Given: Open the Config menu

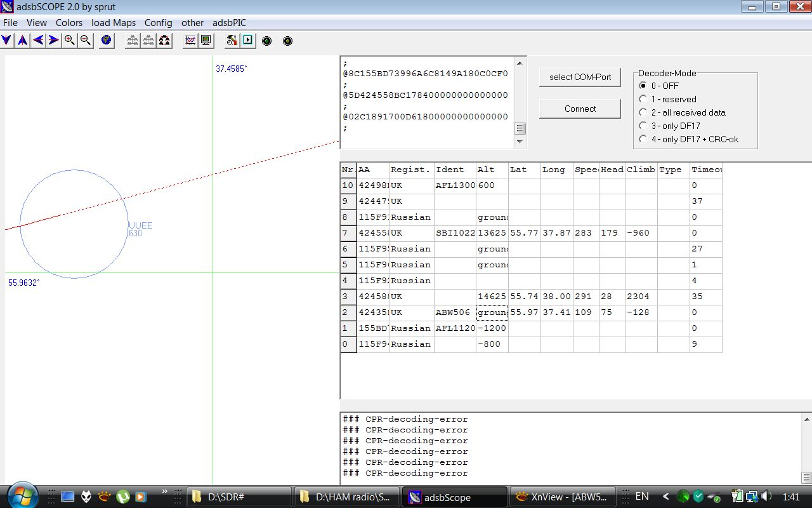Looking at the screenshot, I should point(159,23).
